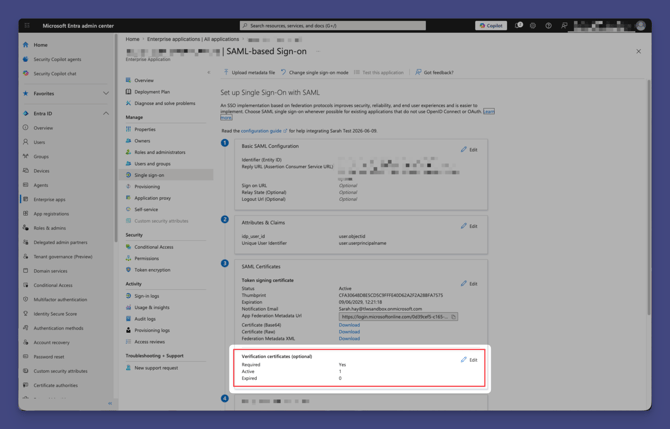The width and height of the screenshot is (670, 429).
Task: Open the account avatar menu
Action: (641, 26)
